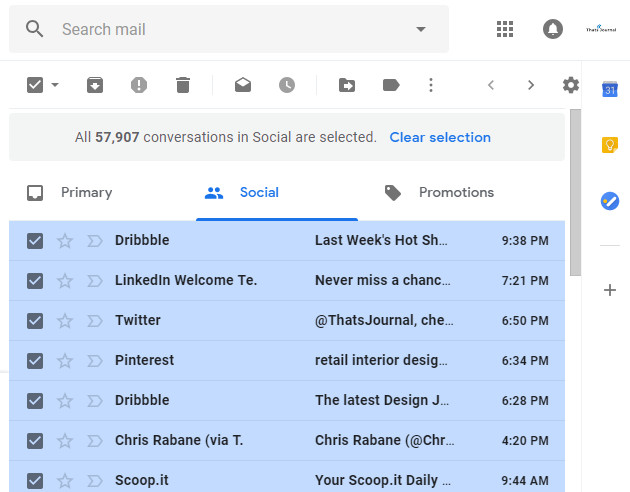This screenshot has width=630, height=492.
Task: Click the Move to folder icon
Action: click(x=347, y=85)
